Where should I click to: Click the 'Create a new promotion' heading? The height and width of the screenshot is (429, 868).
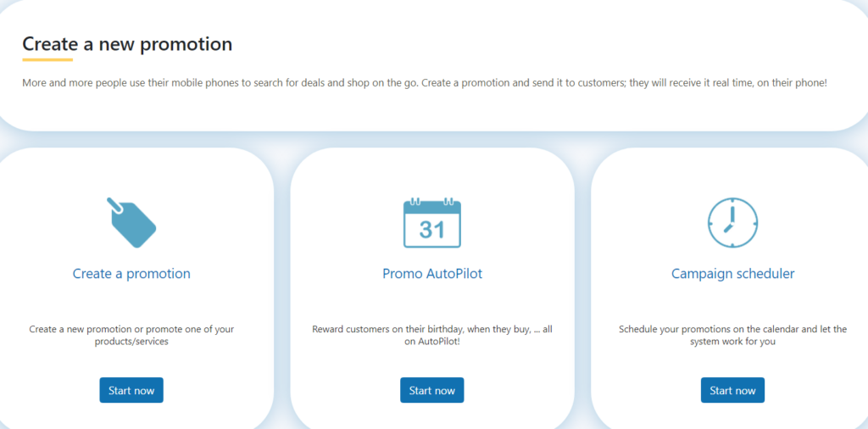(127, 44)
